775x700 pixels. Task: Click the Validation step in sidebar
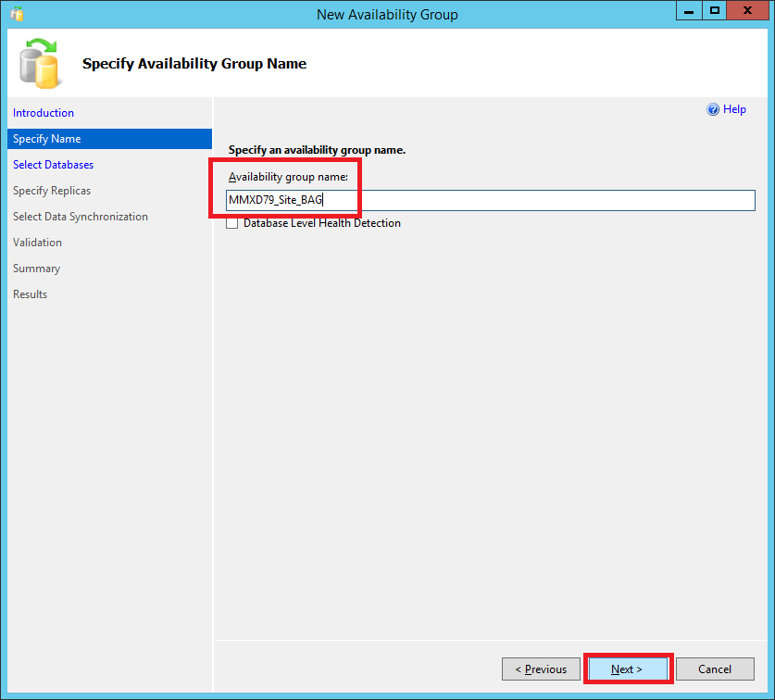pyautogui.click(x=38, y=243)
